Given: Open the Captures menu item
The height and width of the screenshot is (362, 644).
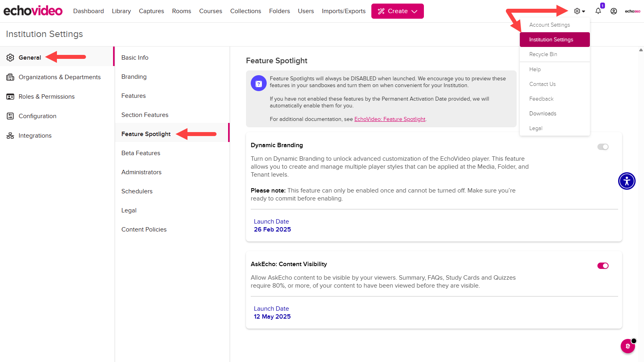Looking at the screenshot, I should coord(151,11).
